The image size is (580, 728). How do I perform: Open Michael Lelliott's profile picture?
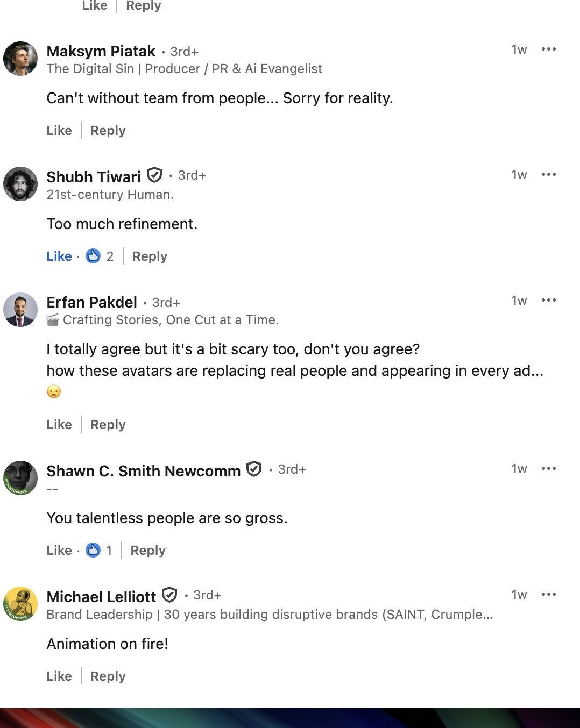coord(20,604)
